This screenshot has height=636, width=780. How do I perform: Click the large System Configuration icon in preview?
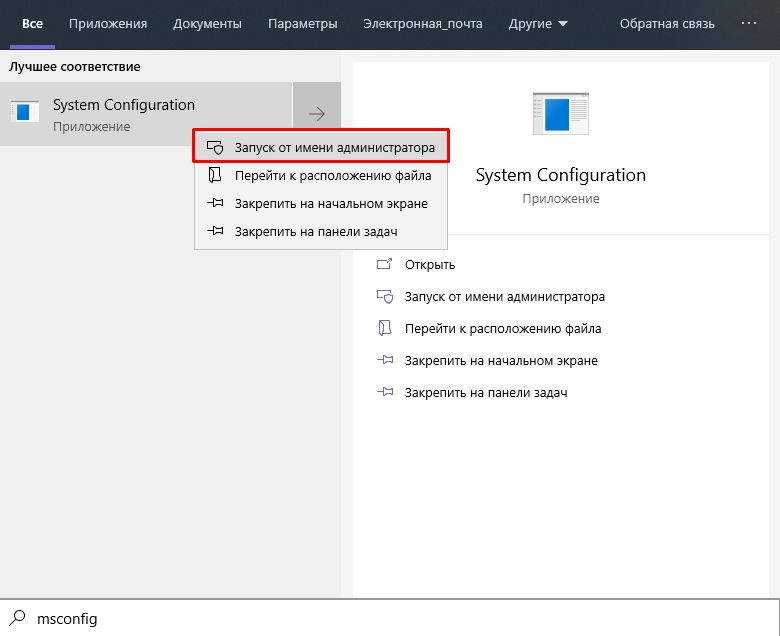click(x=560, y=115)
